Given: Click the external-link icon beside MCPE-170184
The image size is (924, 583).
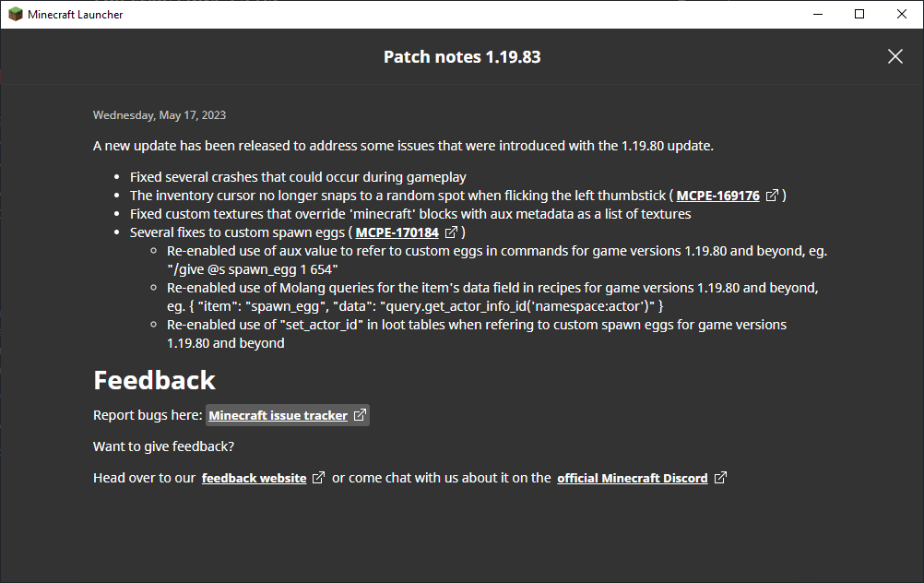Looking at the screenshot, I should [451, 232].
